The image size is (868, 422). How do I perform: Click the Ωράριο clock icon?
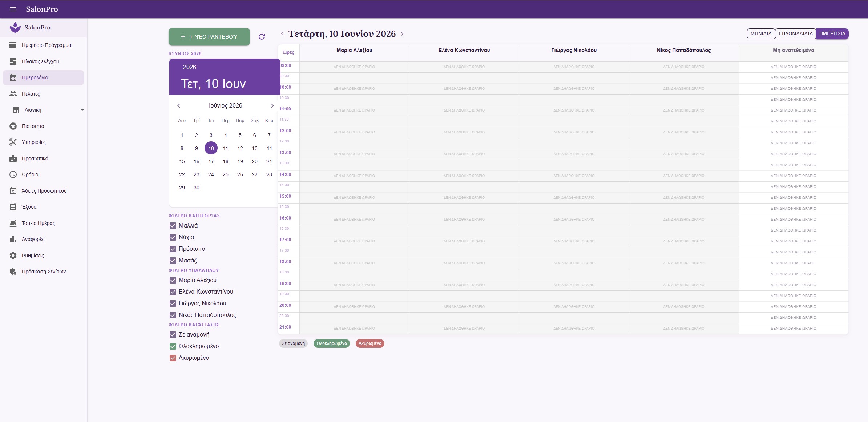[13, 174]
